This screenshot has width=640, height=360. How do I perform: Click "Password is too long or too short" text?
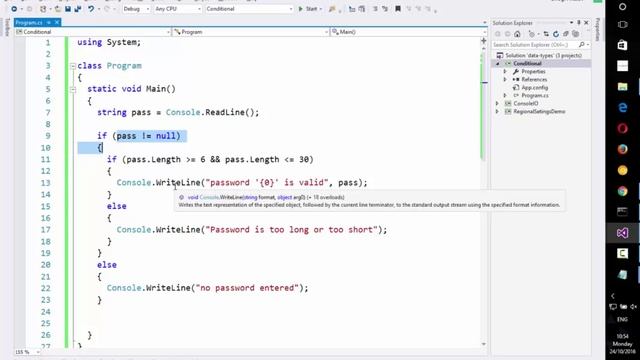[291, 230]
